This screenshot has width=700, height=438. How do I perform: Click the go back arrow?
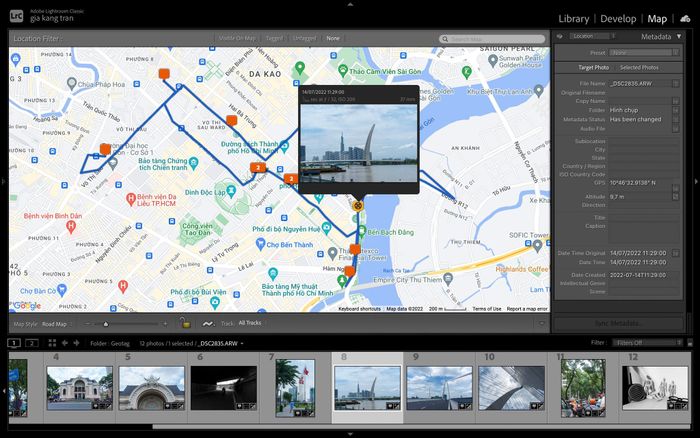pyautogui.click(x=65, y=343)
